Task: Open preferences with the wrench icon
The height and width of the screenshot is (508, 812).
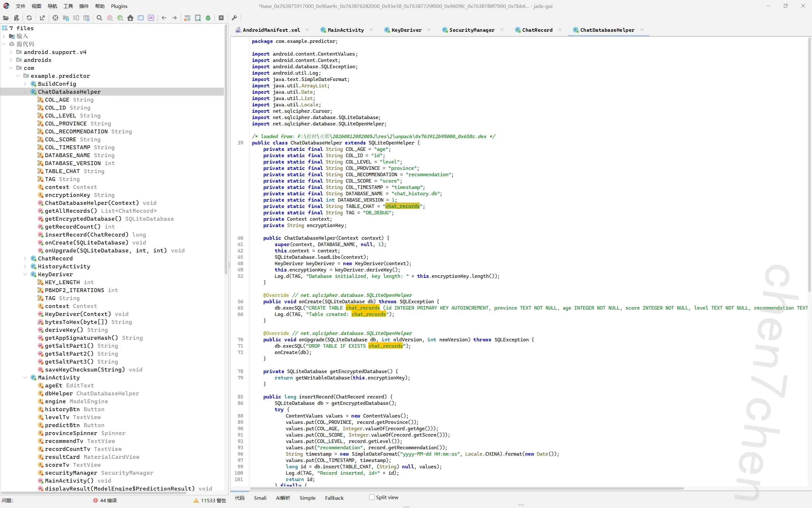Action: click(234, 18)
